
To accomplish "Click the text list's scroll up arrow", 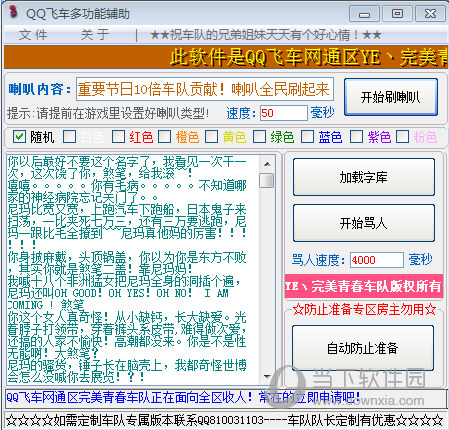I will pos(267,164).
